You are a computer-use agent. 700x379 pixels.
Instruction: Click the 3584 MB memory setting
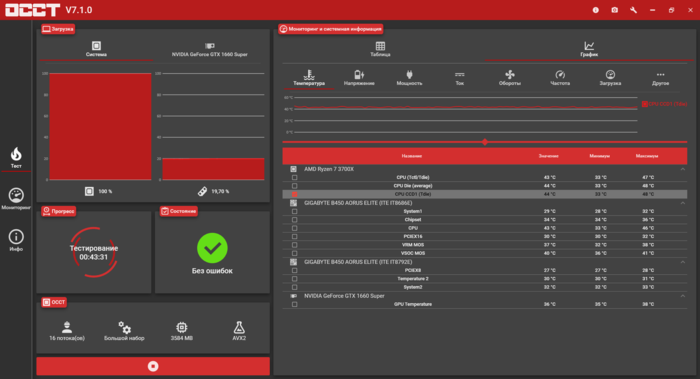pyautogui.click(x=182, y=331)
